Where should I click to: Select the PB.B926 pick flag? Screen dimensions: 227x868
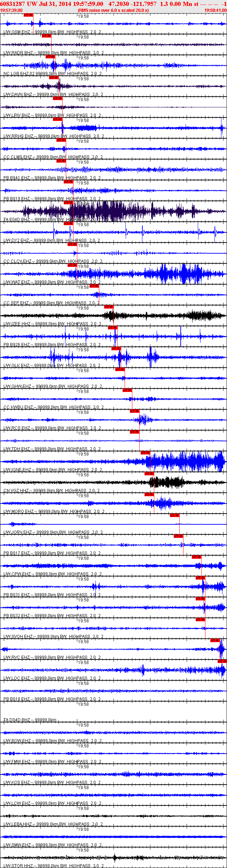(x=113, y=328)
